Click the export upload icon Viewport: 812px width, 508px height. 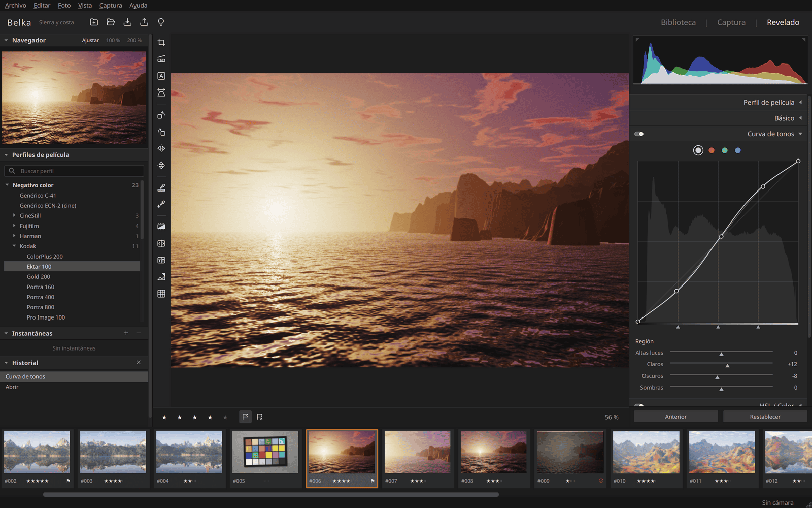(144, 22)
